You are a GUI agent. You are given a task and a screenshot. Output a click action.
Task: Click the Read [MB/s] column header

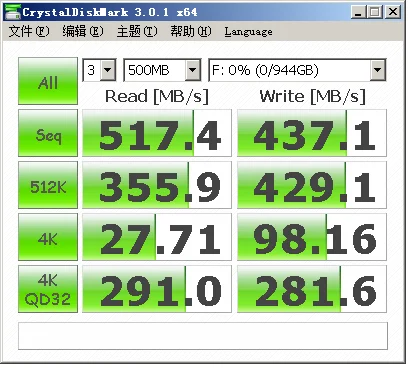click(x=157, y=96)
